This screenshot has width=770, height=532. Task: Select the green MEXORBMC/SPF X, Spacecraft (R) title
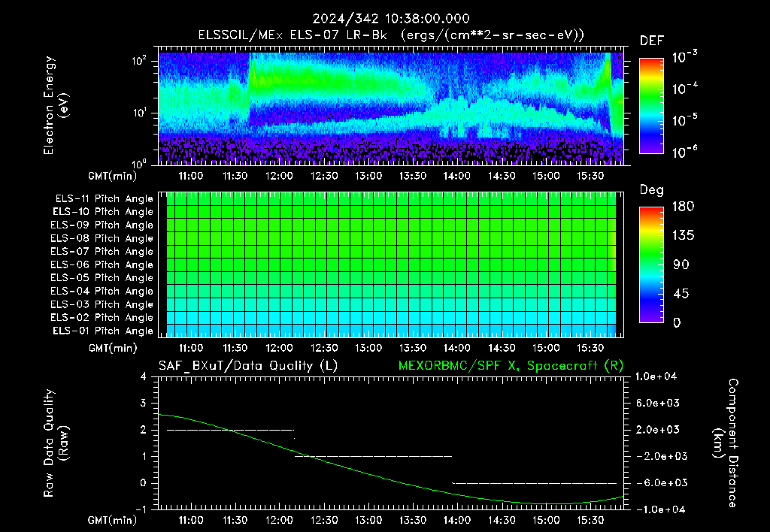(x=511, y=366)
